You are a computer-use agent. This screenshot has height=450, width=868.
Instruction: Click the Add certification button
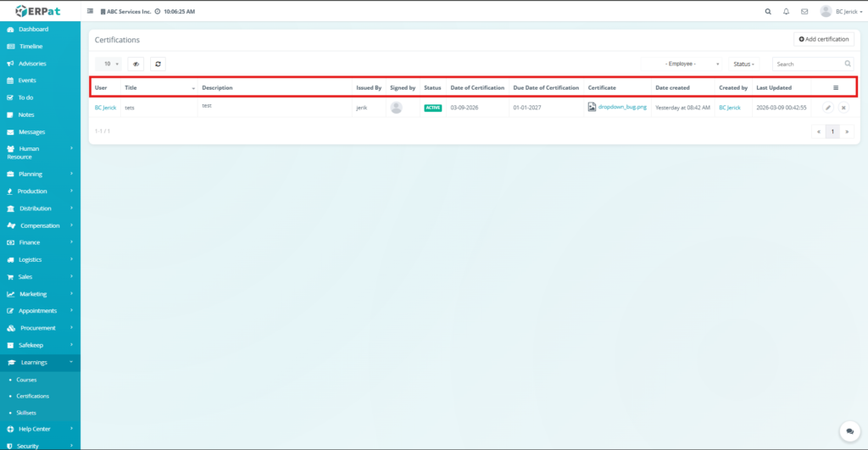click(823, 39)
